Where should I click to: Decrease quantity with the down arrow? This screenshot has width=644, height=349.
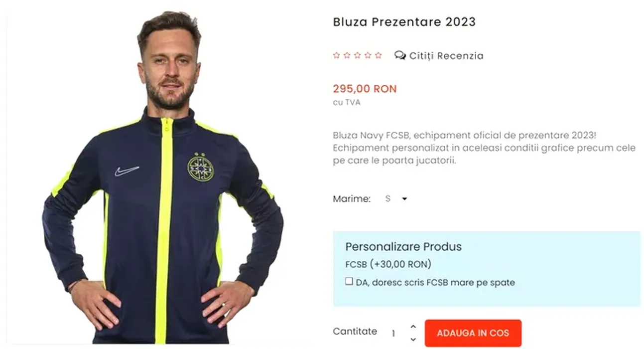pos(413,340)
